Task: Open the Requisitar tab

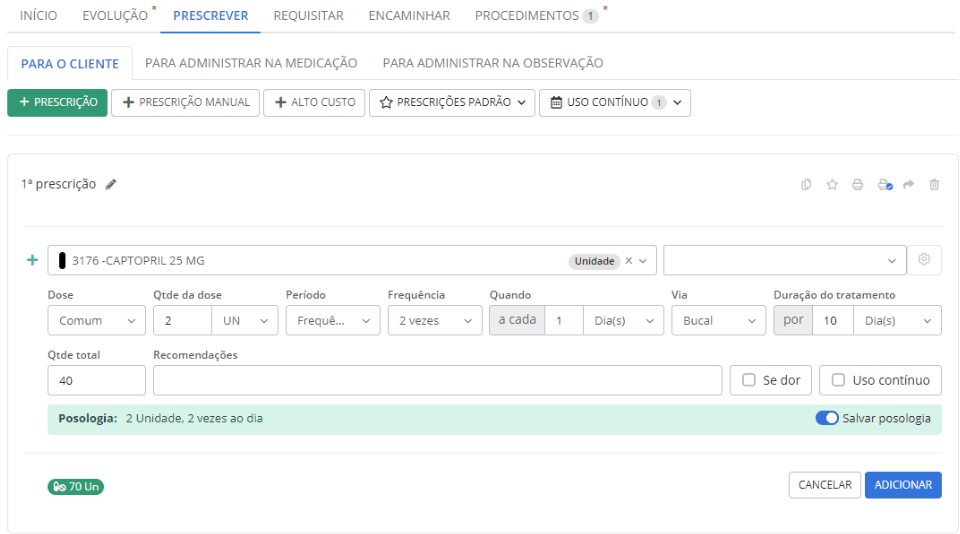Action: [309, 16]
